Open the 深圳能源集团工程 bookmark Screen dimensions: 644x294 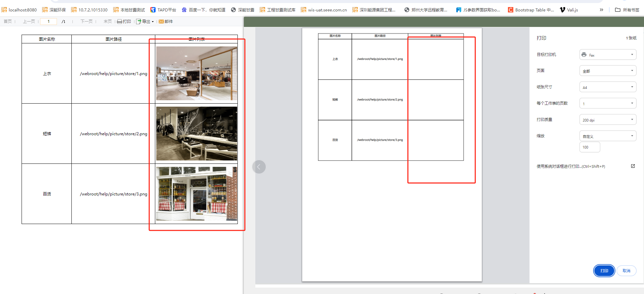(374, 10)
